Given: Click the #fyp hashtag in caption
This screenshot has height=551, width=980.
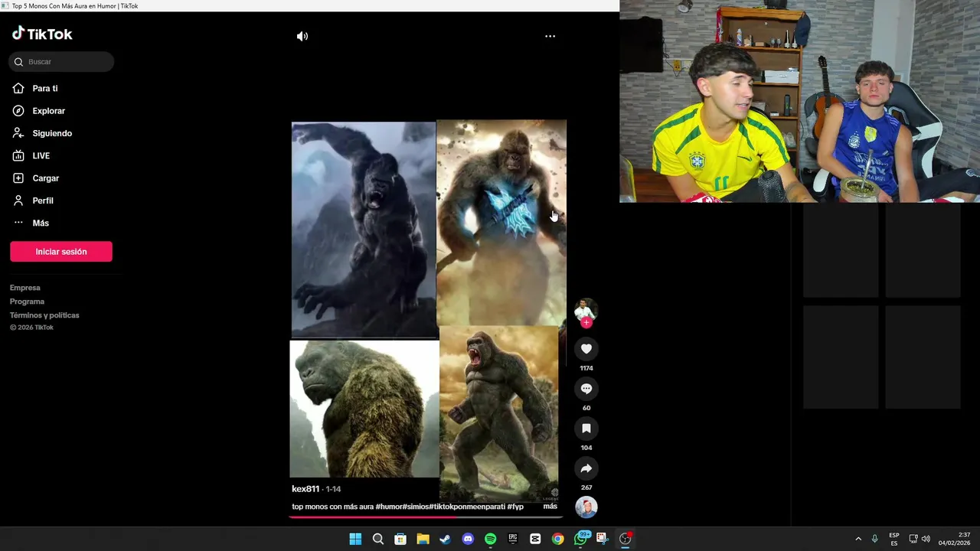Looking at the screenshot, I should 515,507.
